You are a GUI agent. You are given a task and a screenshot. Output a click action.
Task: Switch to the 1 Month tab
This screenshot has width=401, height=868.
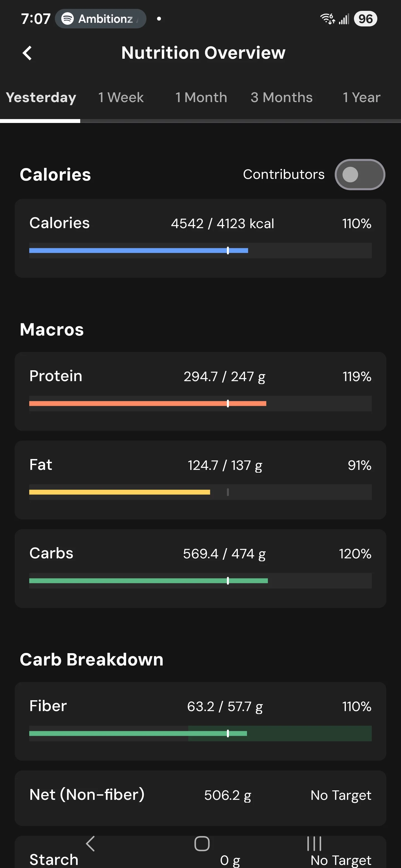[201, 97]
